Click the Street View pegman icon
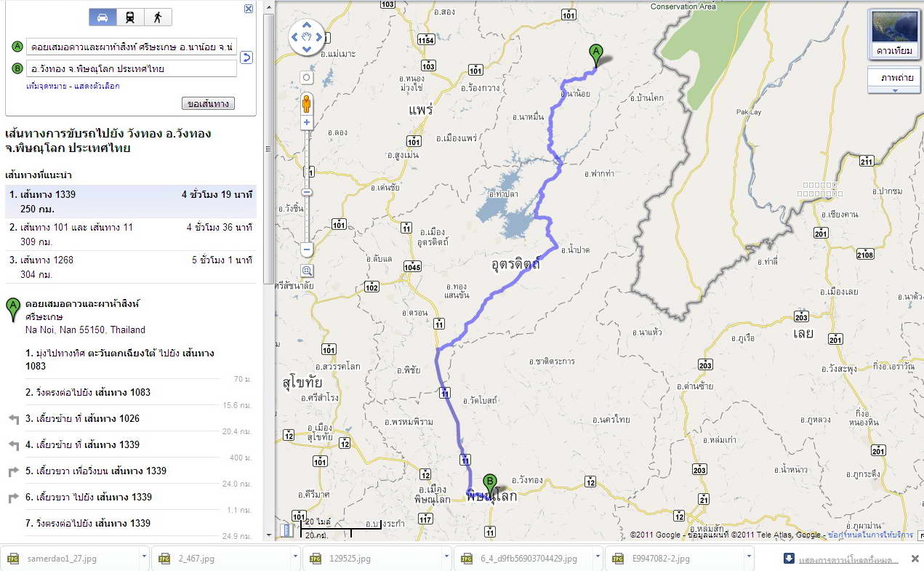Viewport: 924px width, 571px height. [x=306, y=103]
